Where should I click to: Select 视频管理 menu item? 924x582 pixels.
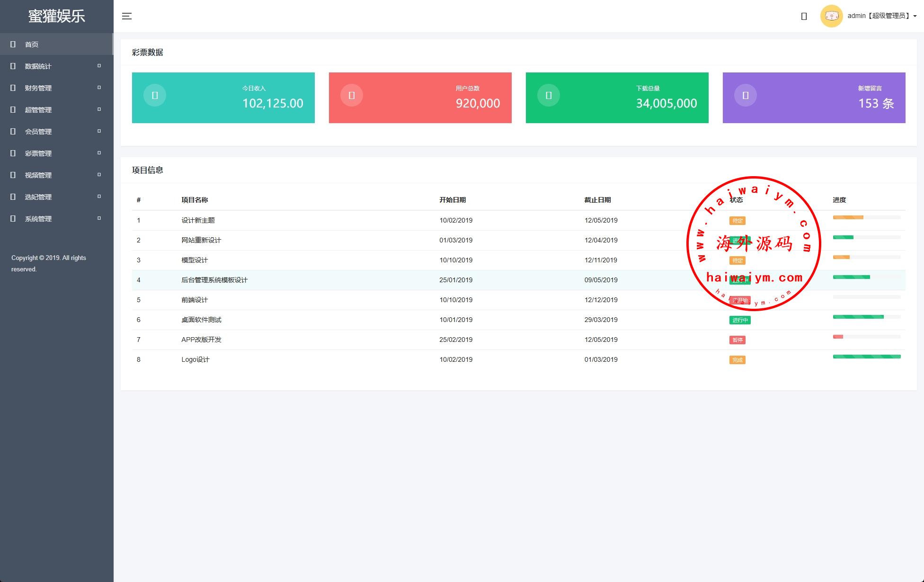(38, 175)
